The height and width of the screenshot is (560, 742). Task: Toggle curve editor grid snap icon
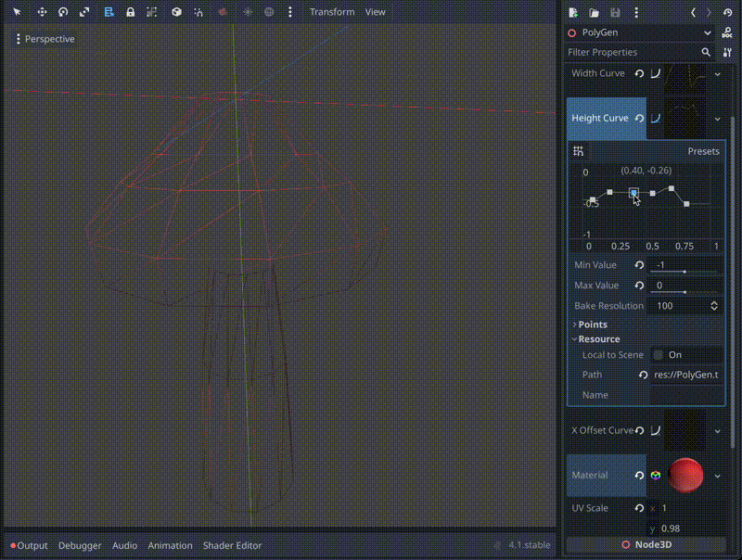[x=578, y=151]
